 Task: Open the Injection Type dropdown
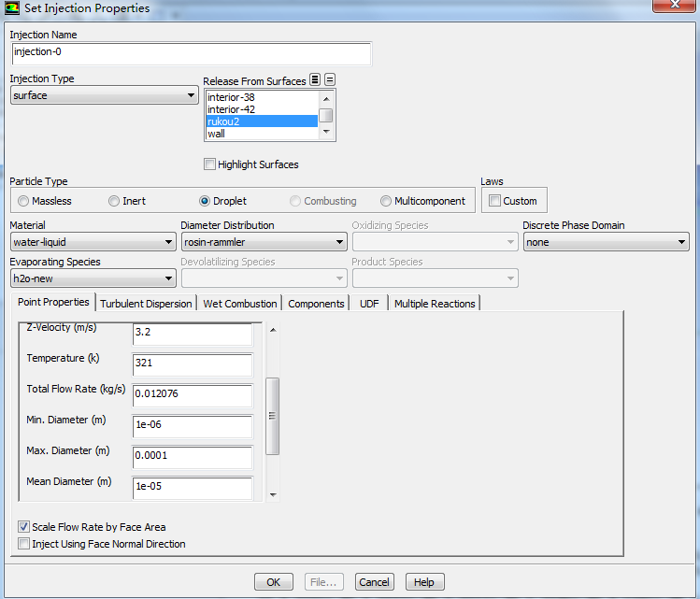pyautogui.click(x=103, y=95)
